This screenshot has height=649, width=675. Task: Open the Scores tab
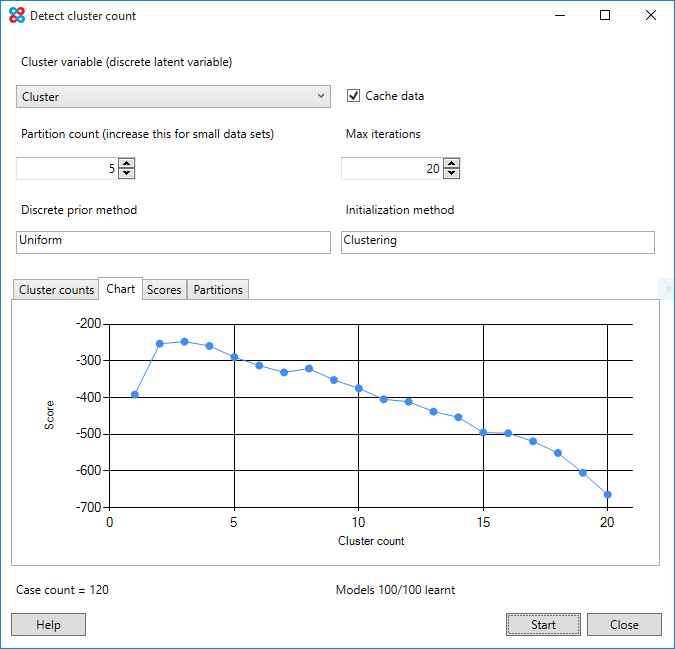164,290
